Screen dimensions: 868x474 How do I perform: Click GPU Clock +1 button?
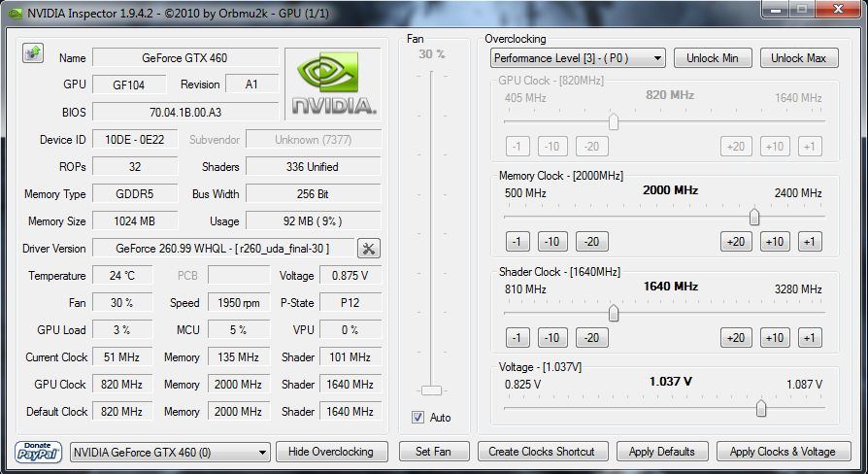point(810,147)
